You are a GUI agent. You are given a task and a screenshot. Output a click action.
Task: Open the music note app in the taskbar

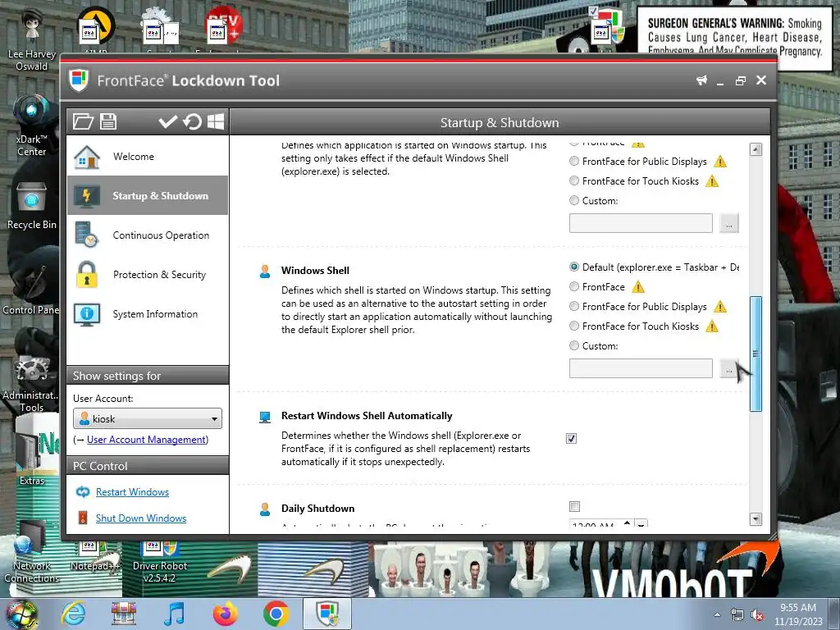(174, 614)
